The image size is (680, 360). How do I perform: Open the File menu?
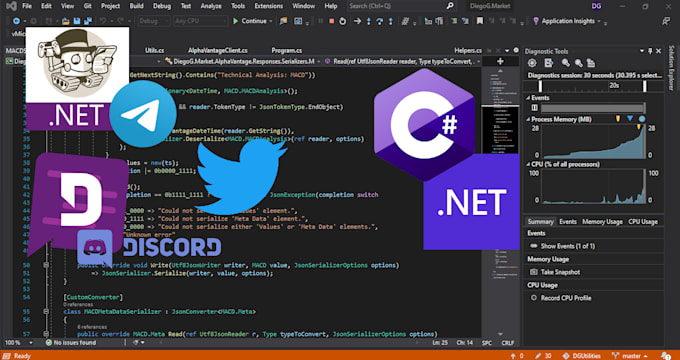[26, 6]
